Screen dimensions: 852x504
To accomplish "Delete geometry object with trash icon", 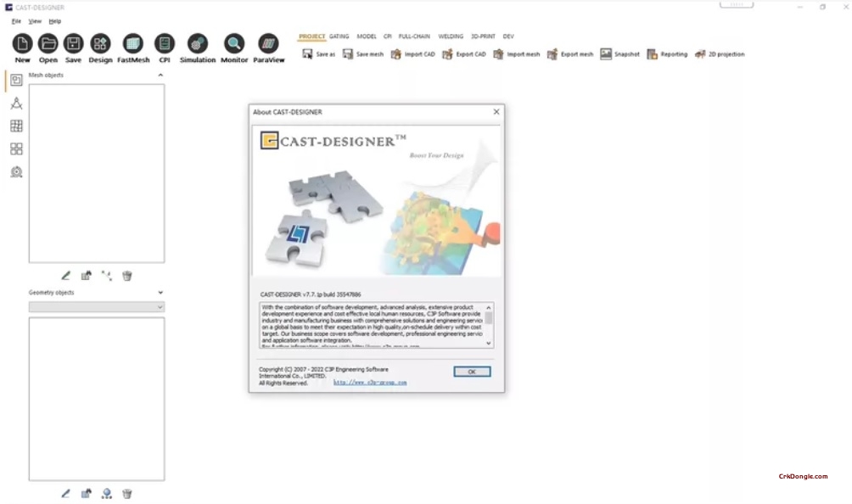I will point(127,494).
